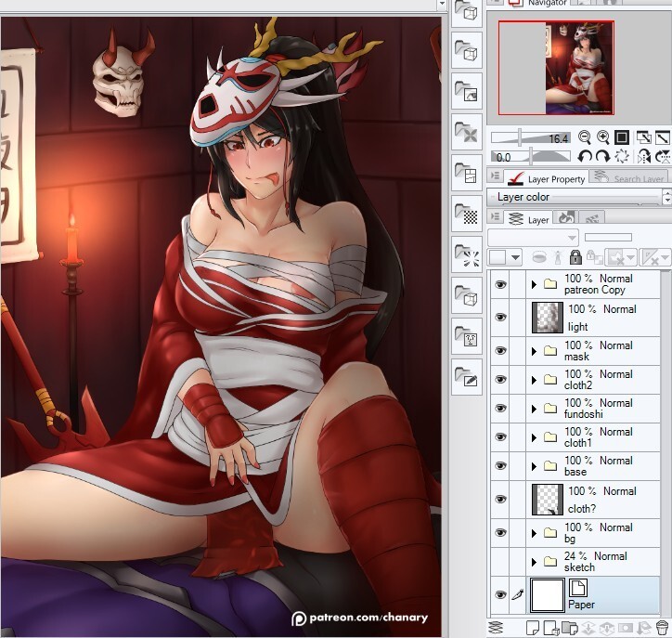Switch to the Layer Property tab
Screen dimensions: 672x638
pos(547,179)
